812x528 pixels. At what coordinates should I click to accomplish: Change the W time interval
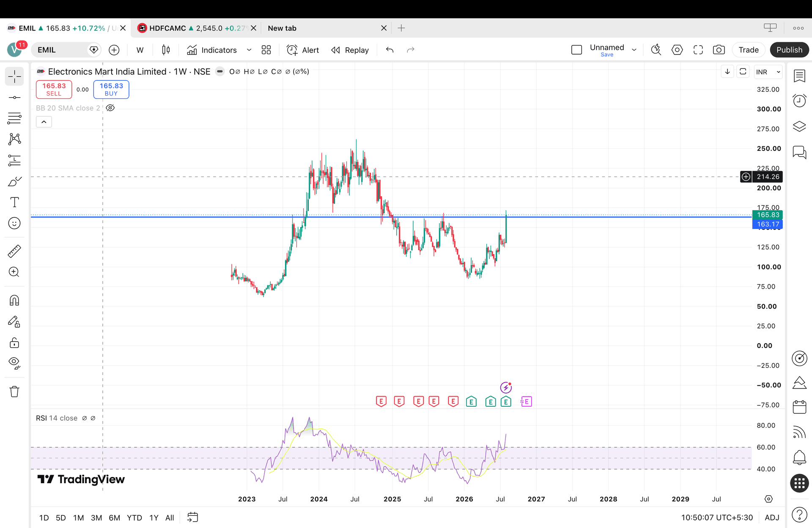pyautogui.click(x=140, y=50)
